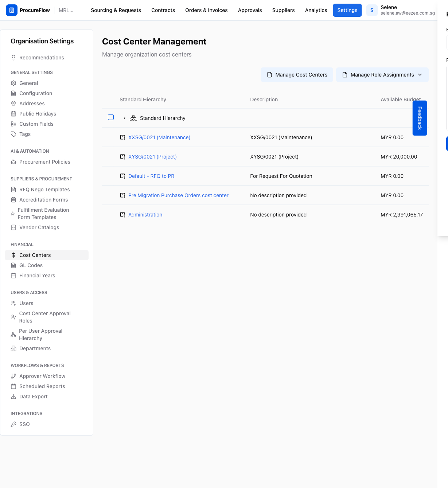Click the cost center icon beside XXSG/0021 (Maintenance)
448x488 pixels.
click(x=123, y=137)
